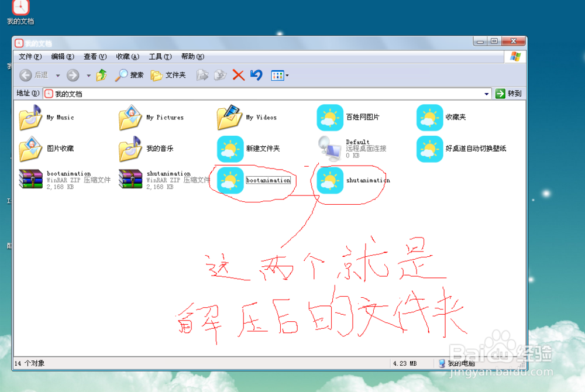The image size is (585, 392).
Task: Expand the address bar dropdown
Action: tap(486, 94)
